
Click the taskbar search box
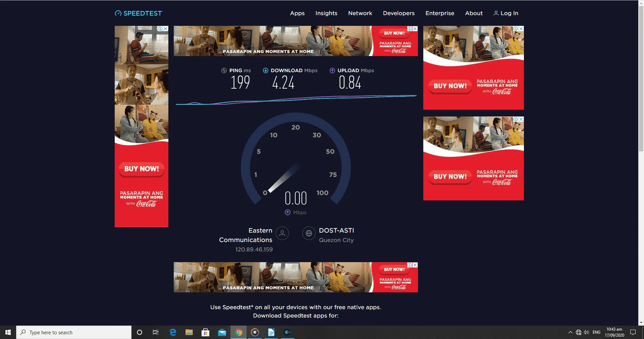pos(74,332)
